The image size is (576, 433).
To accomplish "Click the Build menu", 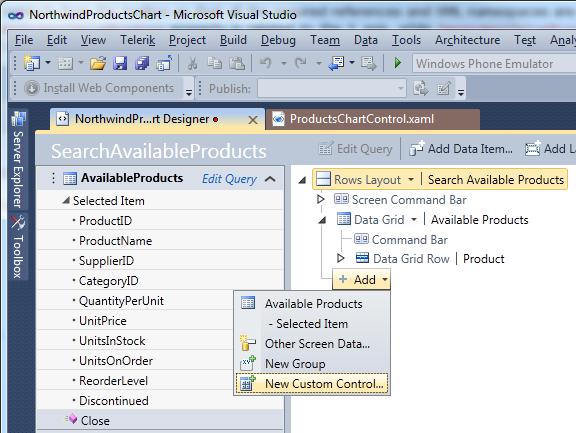I will [x=233, y=40].
